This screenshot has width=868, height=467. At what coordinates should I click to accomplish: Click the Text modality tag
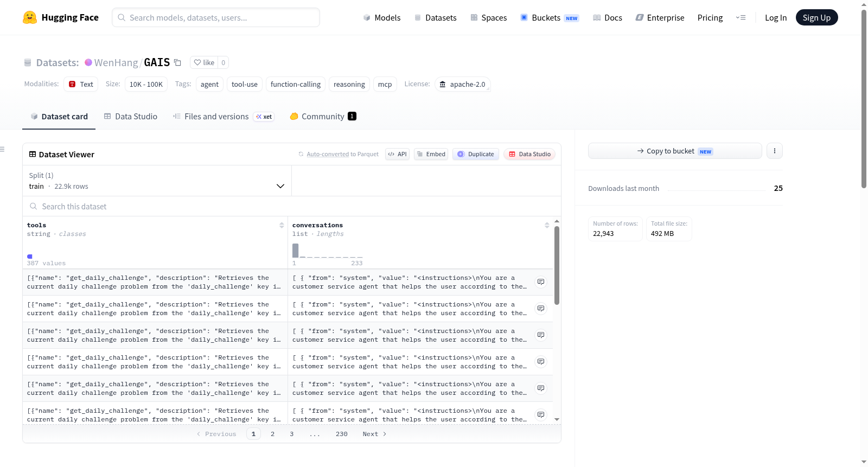[81, 84]
